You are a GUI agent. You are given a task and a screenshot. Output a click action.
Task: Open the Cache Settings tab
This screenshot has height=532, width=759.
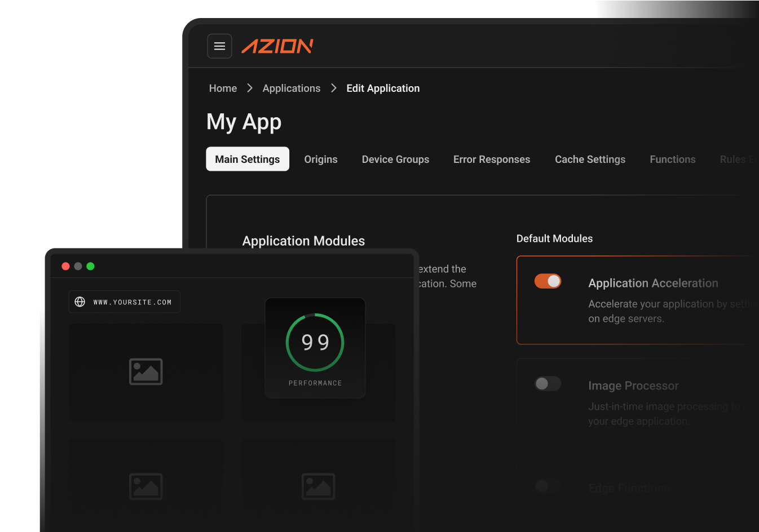pyautogui.click(x=590, y=159)
